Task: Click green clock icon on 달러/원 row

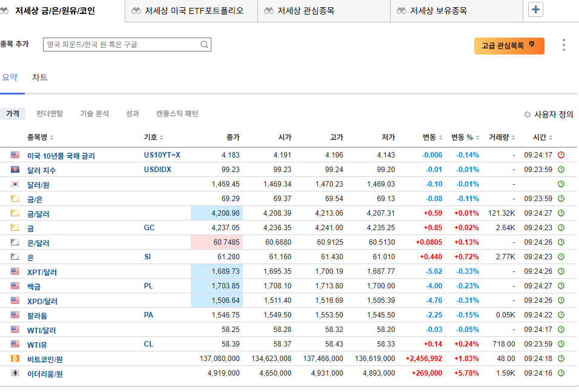Action: pyautogui.click(x=561, y=184)
